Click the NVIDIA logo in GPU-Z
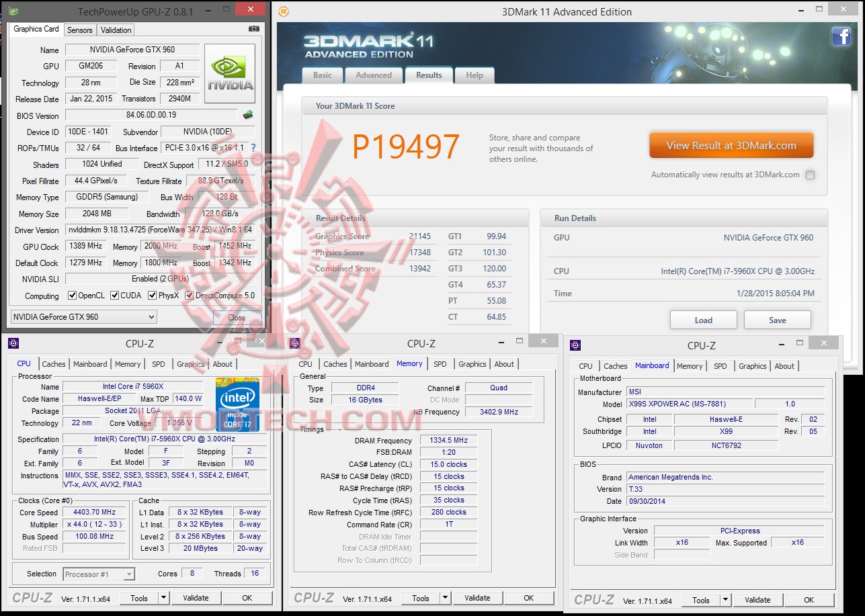 point(230,73)
